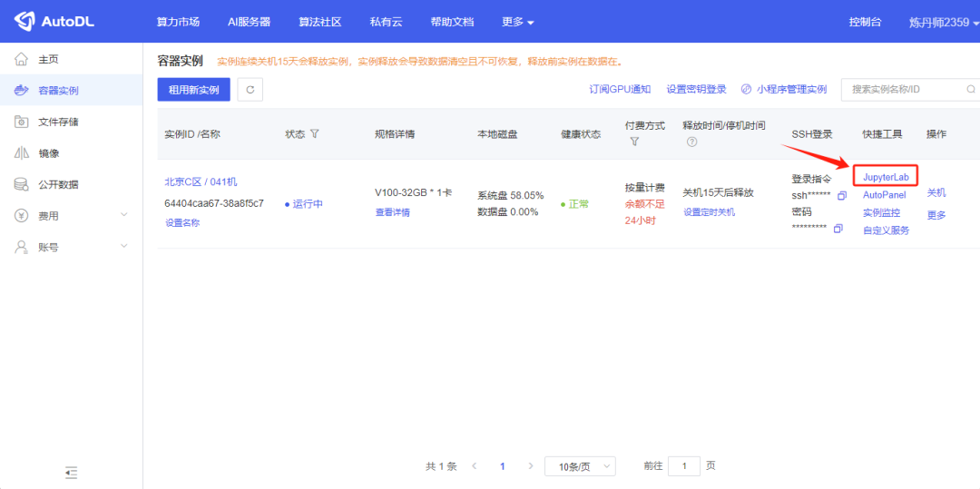Click the yen icon beside 费用
The image size is (980, 489).
coord(21,215)
